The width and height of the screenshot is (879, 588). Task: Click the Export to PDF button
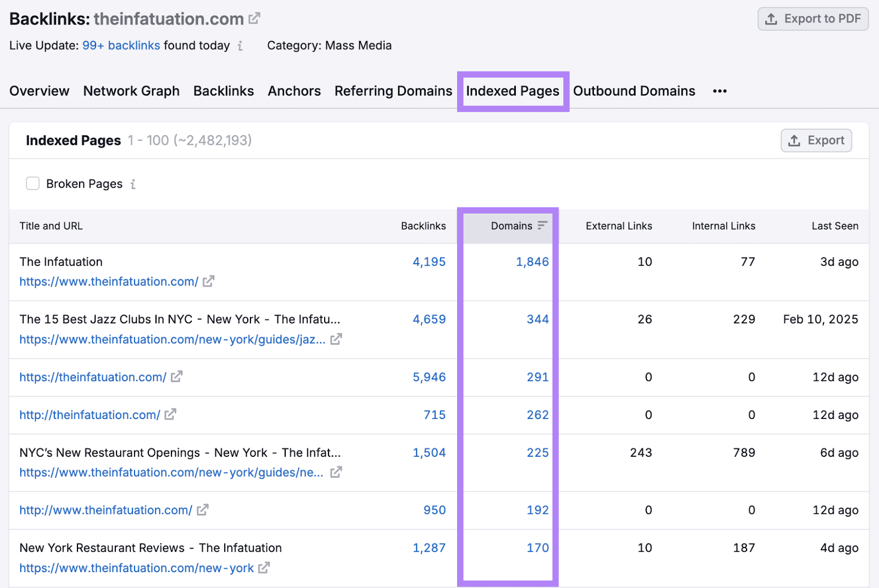[813, 19]
